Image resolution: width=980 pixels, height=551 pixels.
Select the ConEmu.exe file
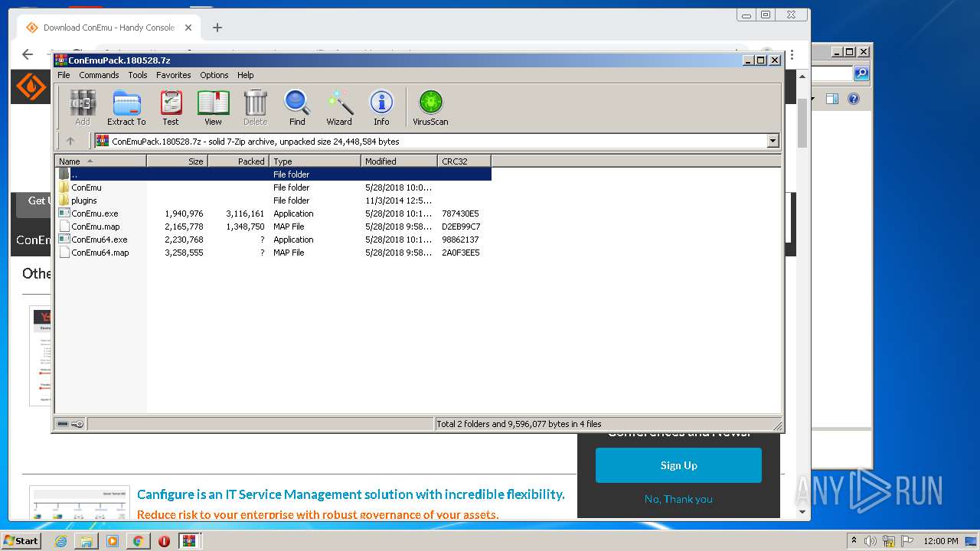coord(273,214)
